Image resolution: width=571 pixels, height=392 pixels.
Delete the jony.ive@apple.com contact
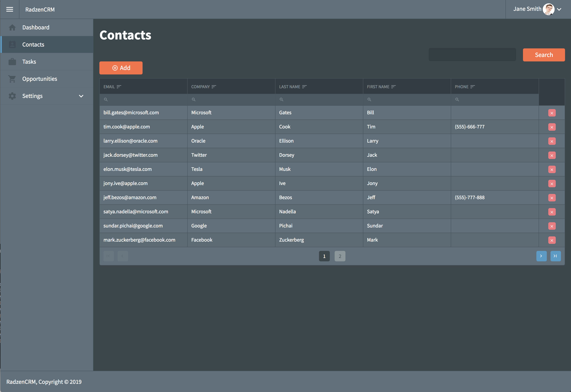[x=552, y=184]
